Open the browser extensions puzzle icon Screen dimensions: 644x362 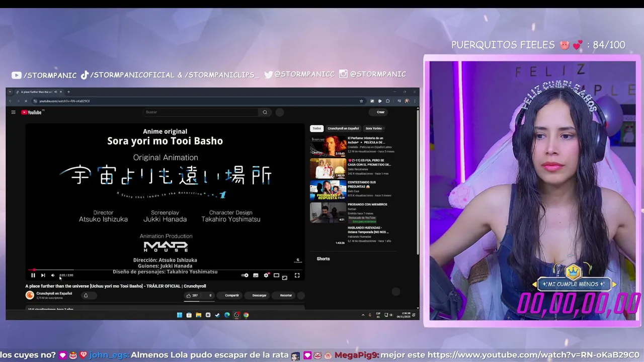coord(388,101)
